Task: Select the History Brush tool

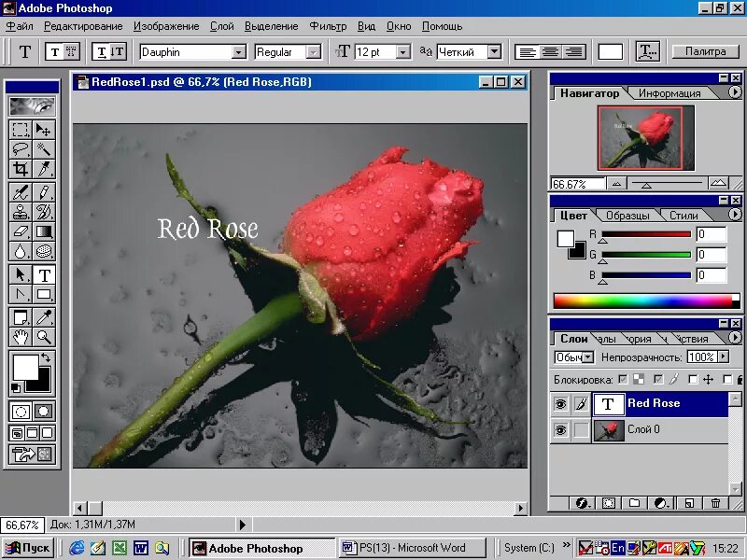Action: pos(44,212)
